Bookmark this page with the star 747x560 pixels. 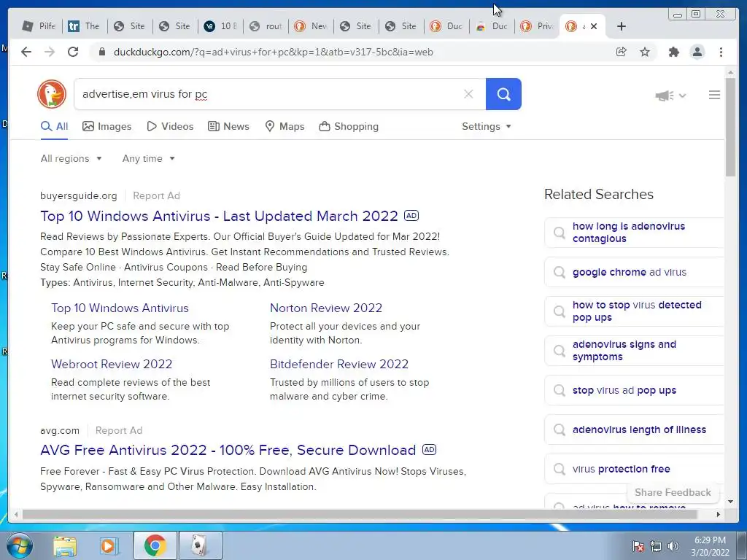(x=645, y=52)
